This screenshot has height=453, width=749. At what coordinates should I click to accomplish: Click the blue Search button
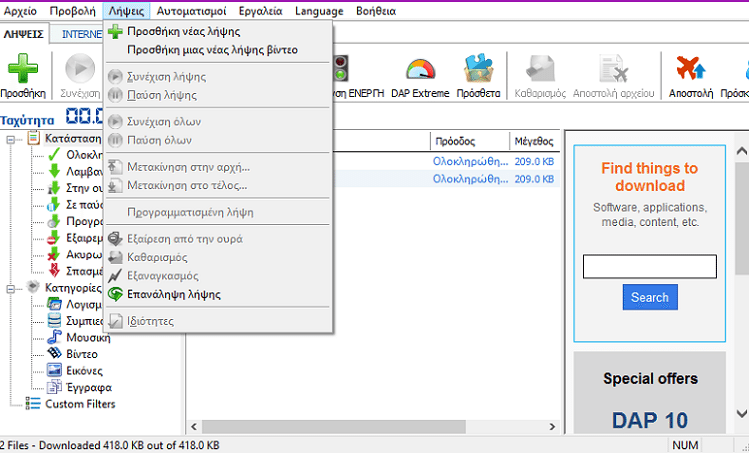click(x=649, y=297)
